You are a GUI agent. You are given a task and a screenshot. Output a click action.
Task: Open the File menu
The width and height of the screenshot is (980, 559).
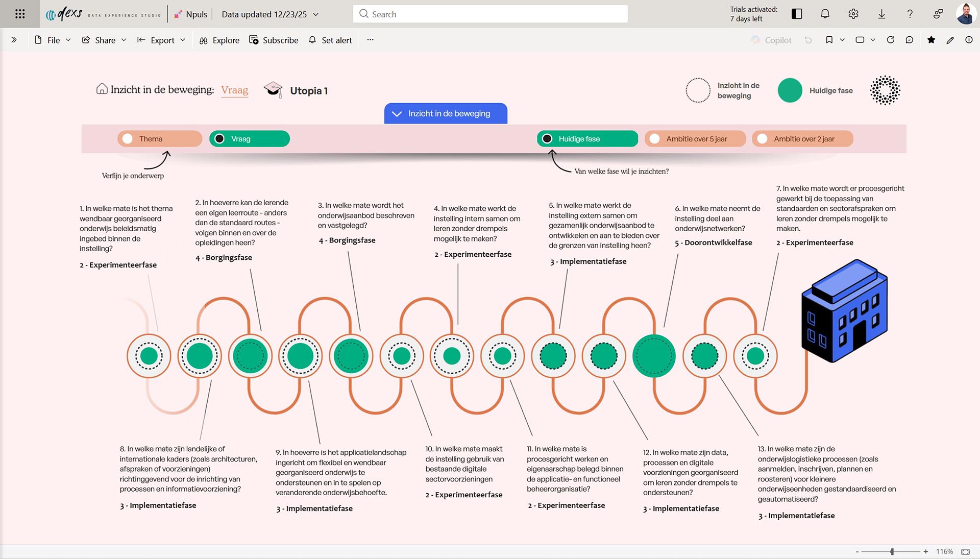[x=53, y=40]
